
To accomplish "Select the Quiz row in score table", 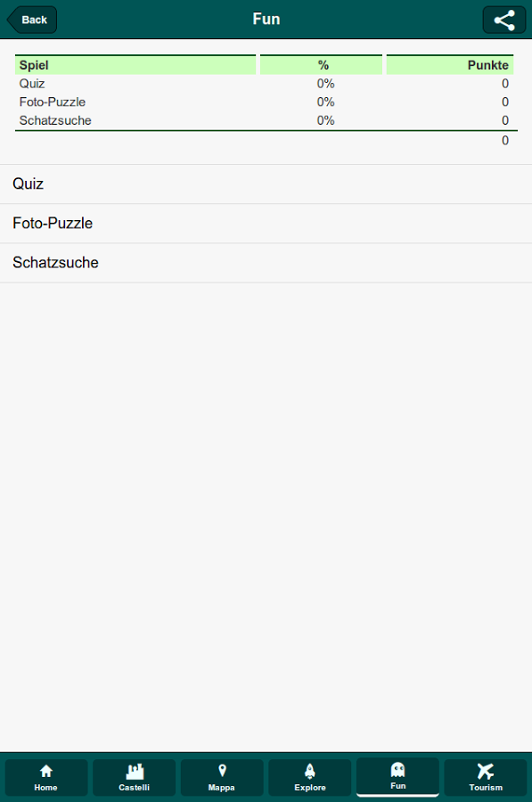I will point(264,84).
